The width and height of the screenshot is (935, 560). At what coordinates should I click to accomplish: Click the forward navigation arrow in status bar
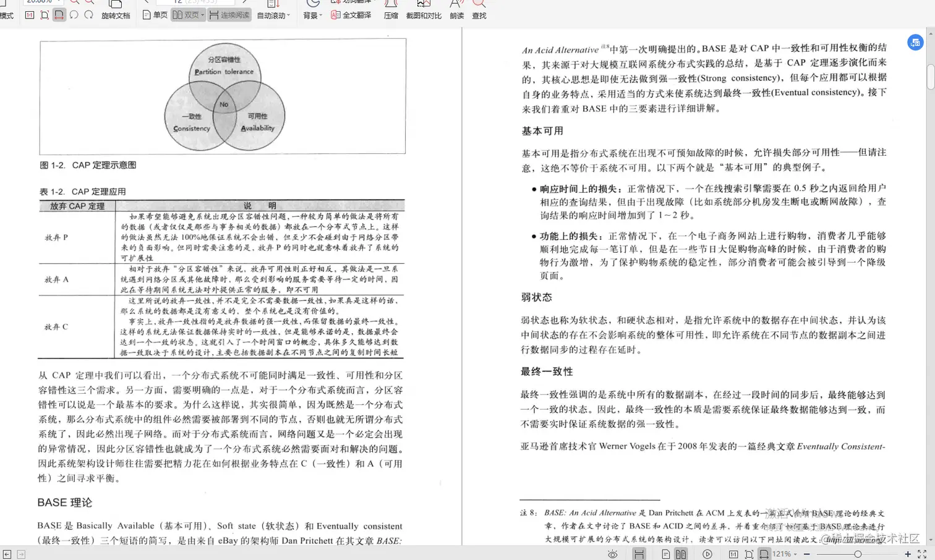(21, 554)
